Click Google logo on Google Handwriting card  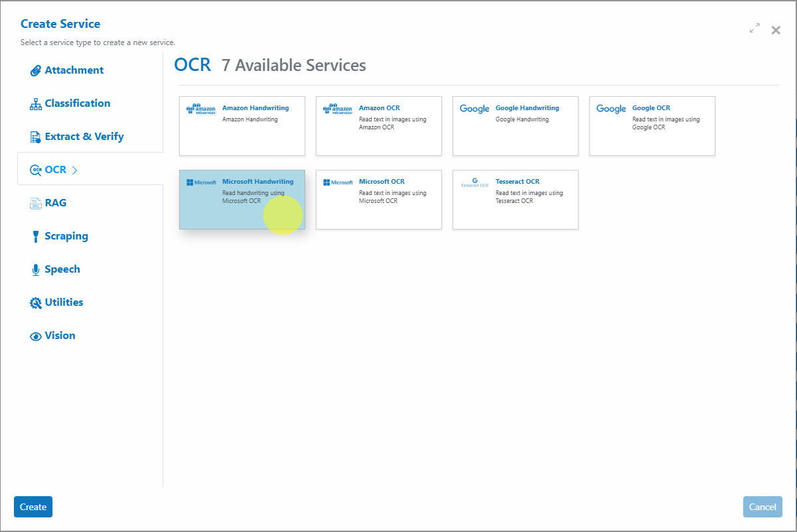click(x=474, y=109)
